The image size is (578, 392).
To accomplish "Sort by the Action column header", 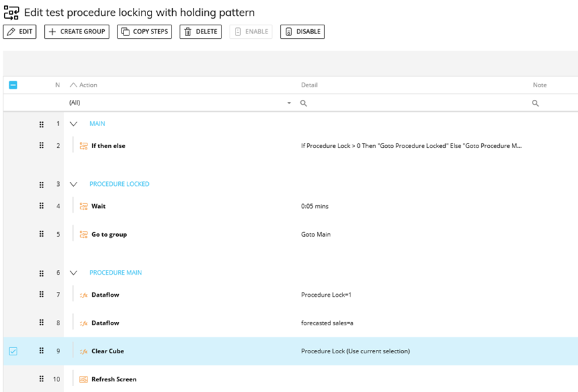I will [x=88, y=85].
